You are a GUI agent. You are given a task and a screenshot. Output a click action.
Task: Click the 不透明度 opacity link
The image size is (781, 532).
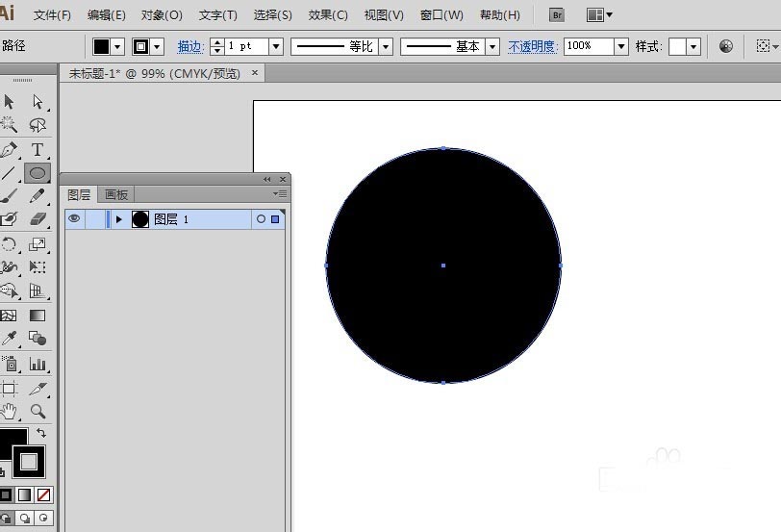click(x=533, y=46)
